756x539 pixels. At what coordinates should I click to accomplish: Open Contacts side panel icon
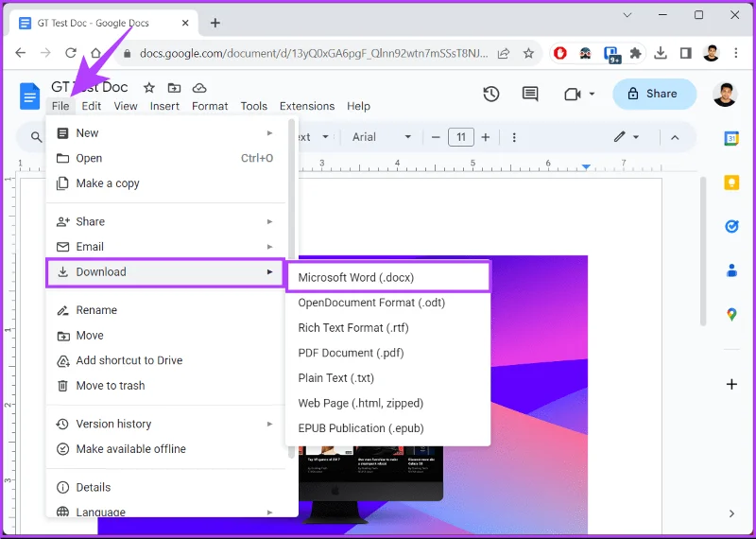point(731,269)
